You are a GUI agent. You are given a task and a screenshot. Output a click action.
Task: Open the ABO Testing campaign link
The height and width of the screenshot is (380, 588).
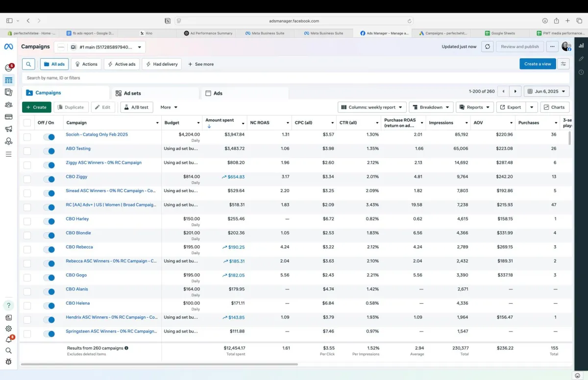[x=78, y=148]
